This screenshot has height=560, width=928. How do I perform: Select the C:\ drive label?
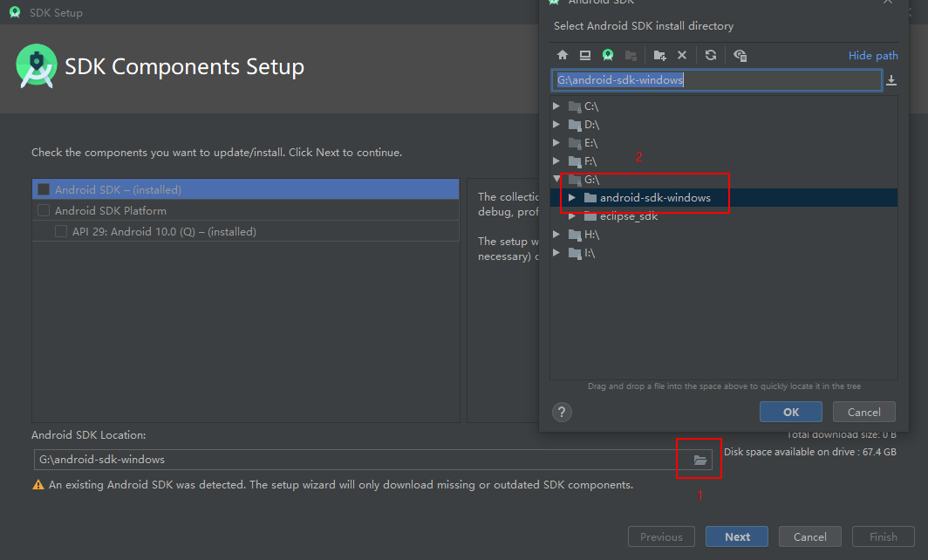tap(591, 106)
